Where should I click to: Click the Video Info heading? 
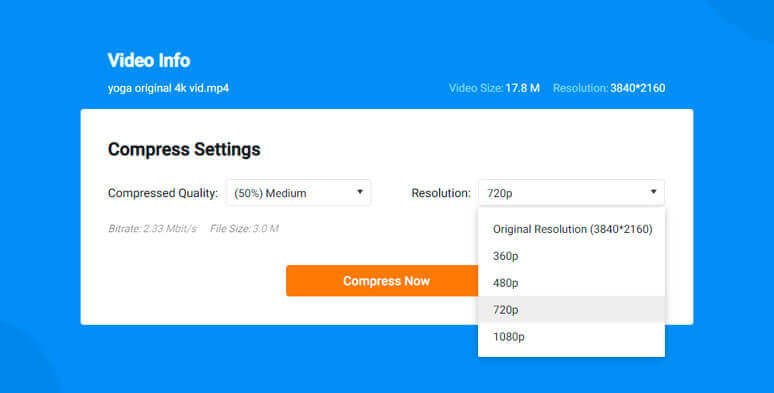click(149, 60)
